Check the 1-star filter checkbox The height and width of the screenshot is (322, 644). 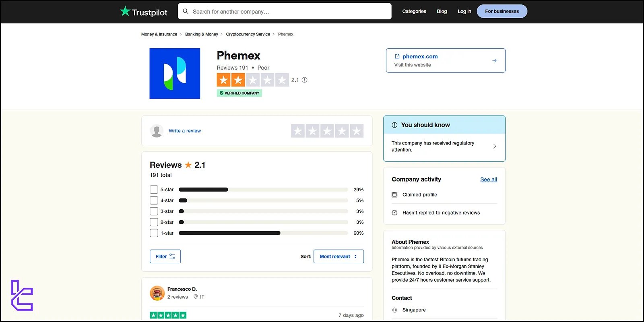coord(154,233)
